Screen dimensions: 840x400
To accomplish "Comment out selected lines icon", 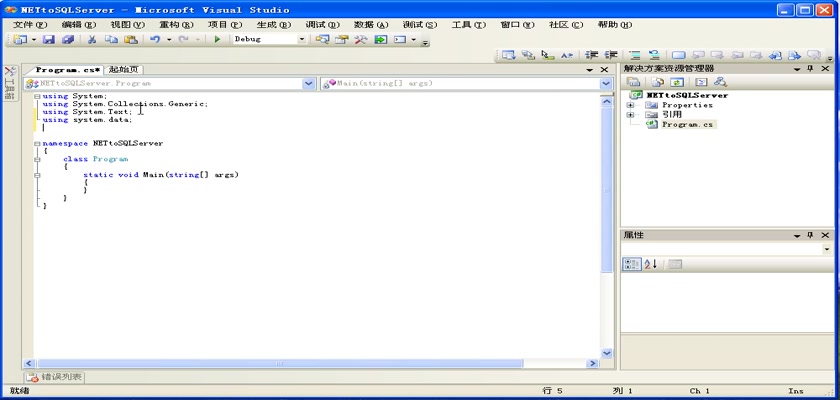I will pyautogui.click(x=635, y=55).
